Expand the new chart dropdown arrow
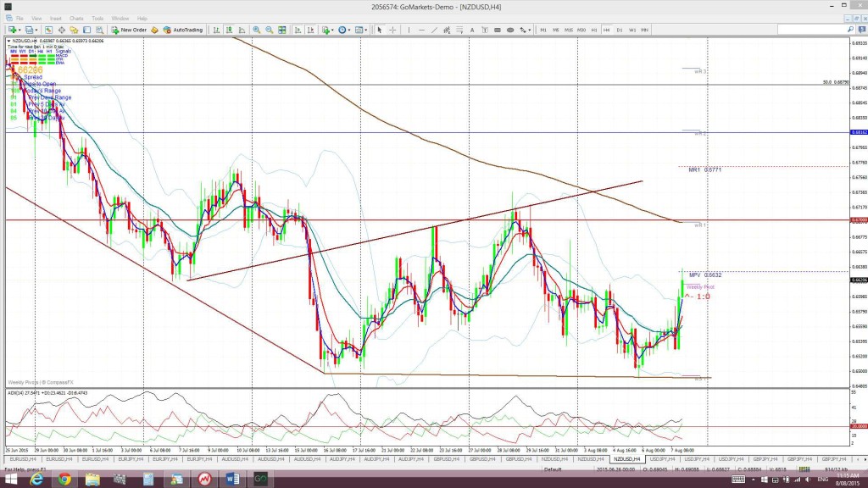Image resolution: width=868 pixels, height=488 pixels. coord(19,30)
